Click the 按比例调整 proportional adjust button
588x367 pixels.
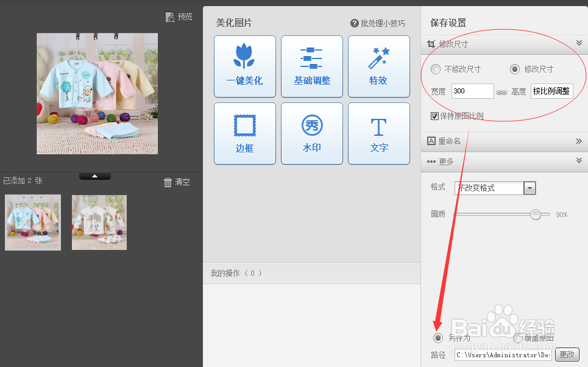click(551, 91)
